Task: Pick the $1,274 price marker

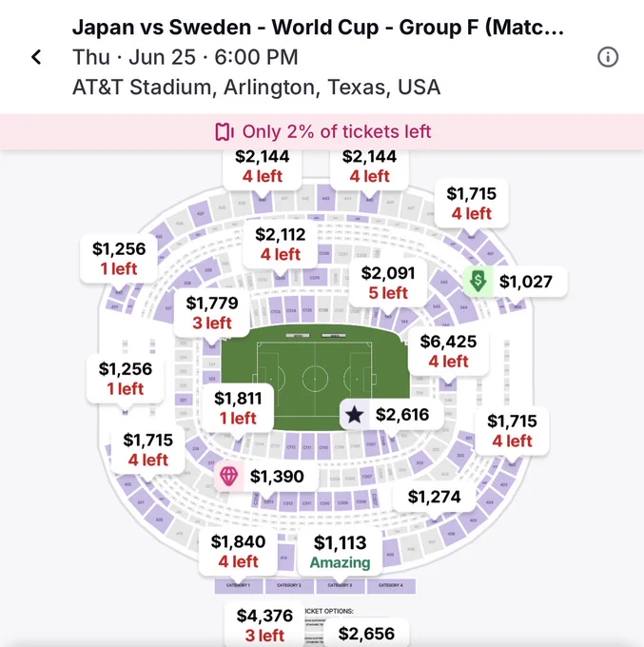Action: click(434, 497)
